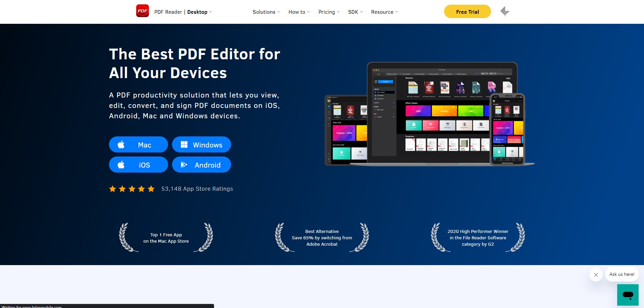The image size is (644, 308).
Task: Click the Top 1 Free App award text
Action: coord(166,238)
